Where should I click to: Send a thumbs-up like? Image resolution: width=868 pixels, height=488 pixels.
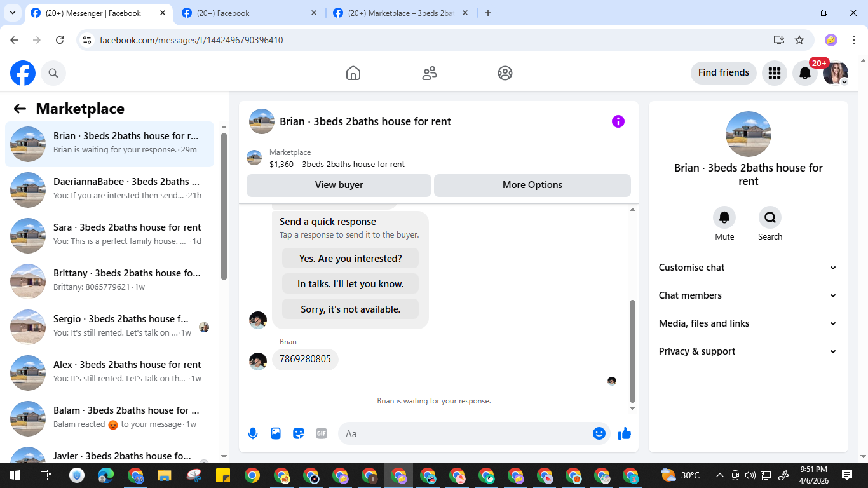pos(625,433)
